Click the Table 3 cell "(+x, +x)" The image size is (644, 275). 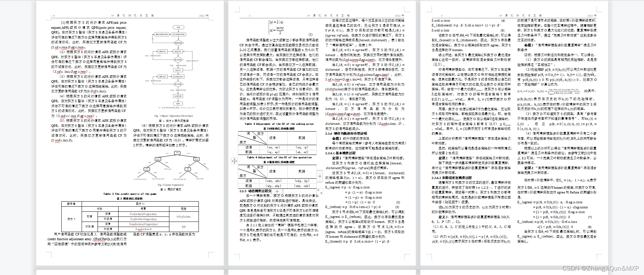[273, 147]
